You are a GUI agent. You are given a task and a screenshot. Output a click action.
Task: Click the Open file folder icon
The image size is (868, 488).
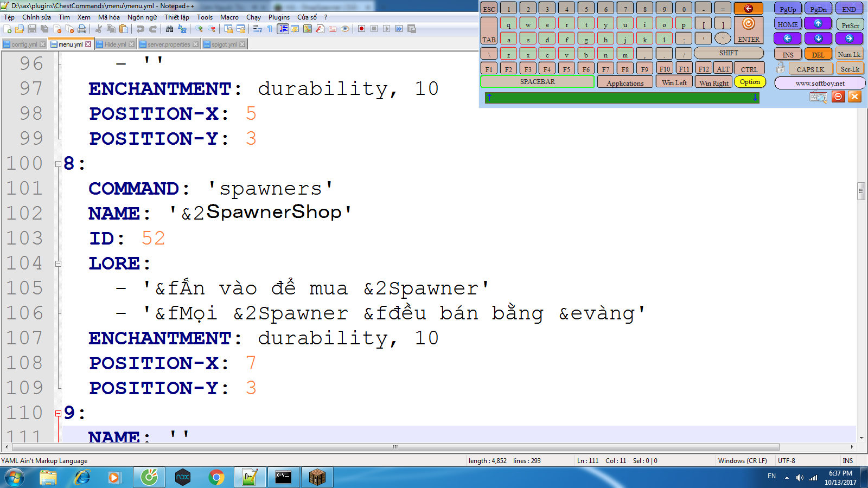click(20, 29)
